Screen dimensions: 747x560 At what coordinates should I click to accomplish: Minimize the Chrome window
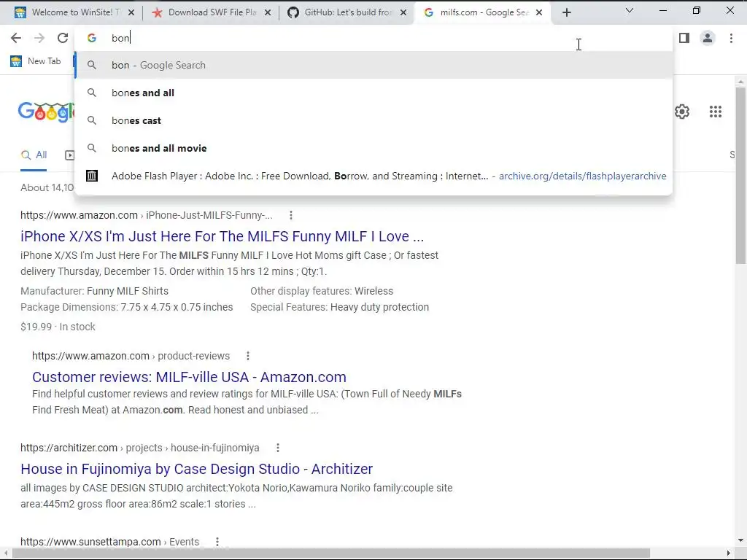pyautogui.click(x=662, y=10)
